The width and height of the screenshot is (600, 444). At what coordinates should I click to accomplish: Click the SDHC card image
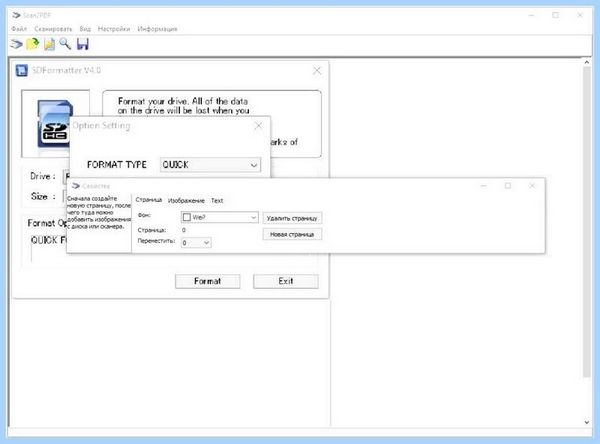click(x=54, y=124)
